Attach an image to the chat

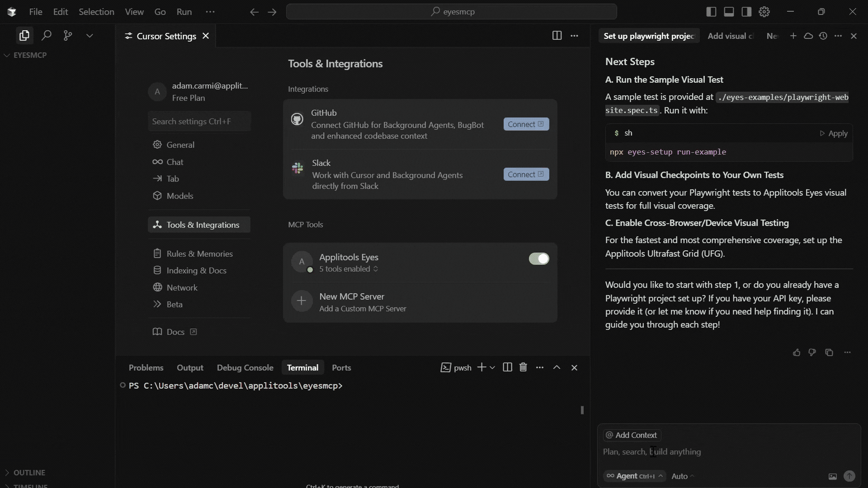click(832, 476)
